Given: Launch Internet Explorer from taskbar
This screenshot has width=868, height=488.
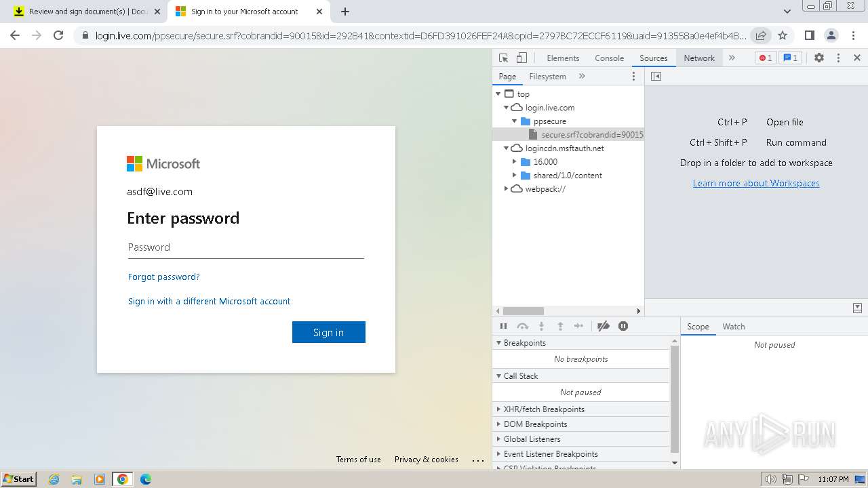Looking at the screenshot, I should coord(54,479).
